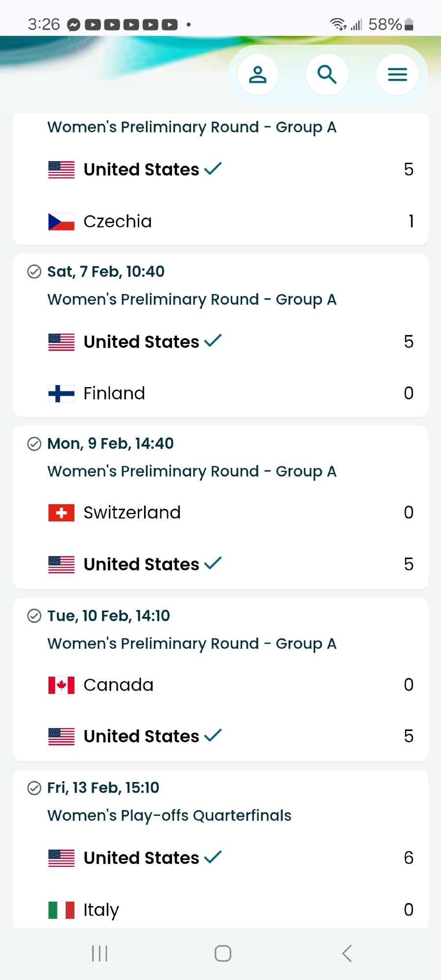
Task: Open the recent apps button
Action: (x=99, y=953)
